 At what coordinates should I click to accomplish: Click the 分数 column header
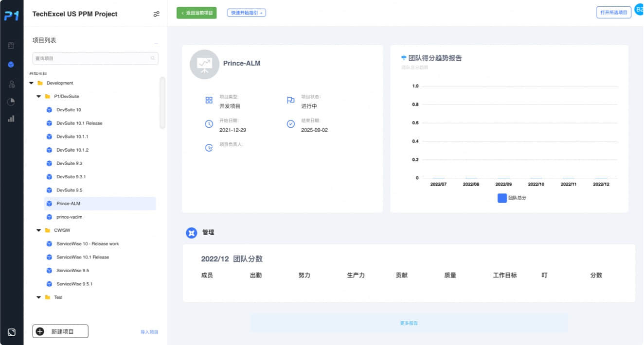tap(596, 276)
